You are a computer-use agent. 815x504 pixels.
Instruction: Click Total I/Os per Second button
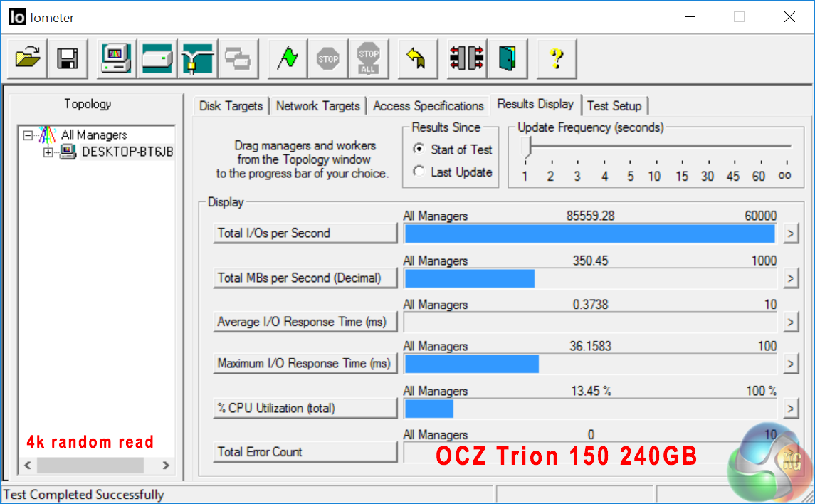(305, 233)
